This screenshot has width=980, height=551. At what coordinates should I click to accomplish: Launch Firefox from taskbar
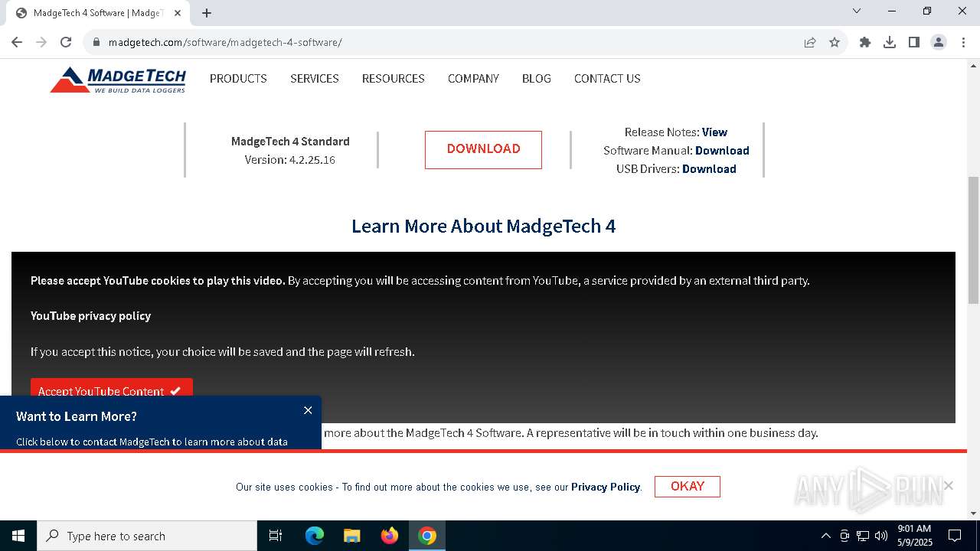click(390, 536)
